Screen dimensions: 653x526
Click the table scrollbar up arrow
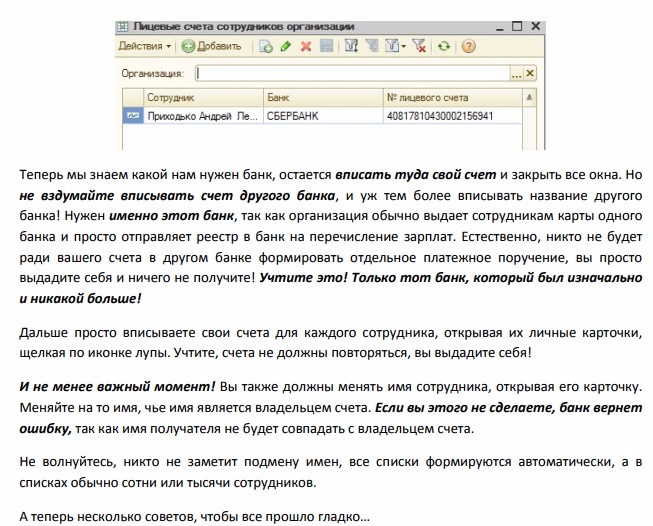tap(529, 97)
